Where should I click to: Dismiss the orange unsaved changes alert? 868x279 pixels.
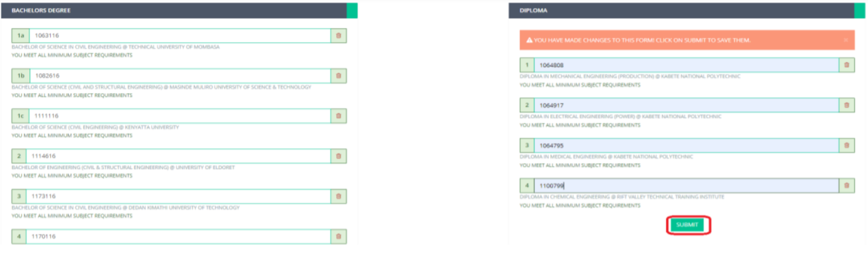tap(846, 40)
